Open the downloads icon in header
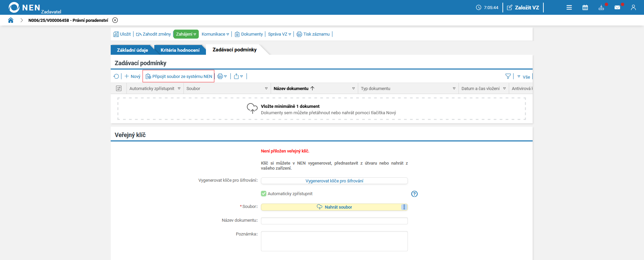The height and width of the screenshot is (260, 644). point(601,7)
